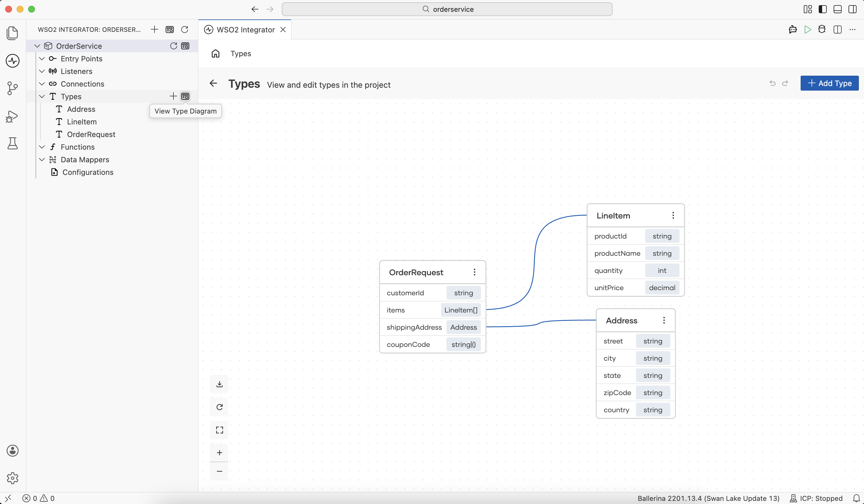Start debugging with the bug icon

[822, 30]
